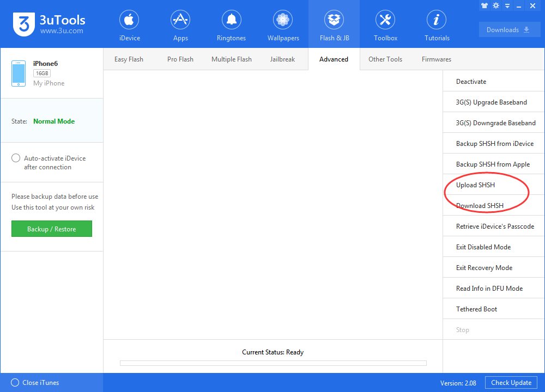Image resolution: width=545 pixels, height=392 pixels.
Task: Select 3G(S) Upgrade Baseband
Action: [494, 102]
